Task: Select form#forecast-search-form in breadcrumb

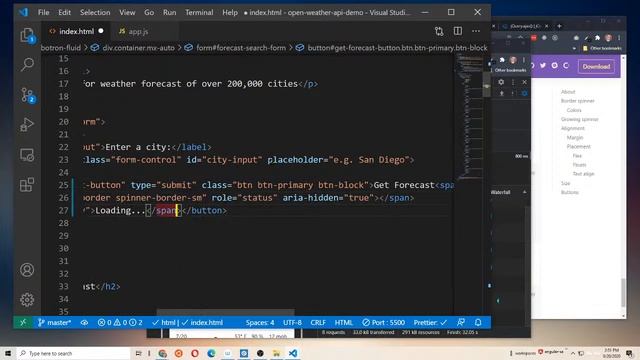Action: click(x=241, y=48)
